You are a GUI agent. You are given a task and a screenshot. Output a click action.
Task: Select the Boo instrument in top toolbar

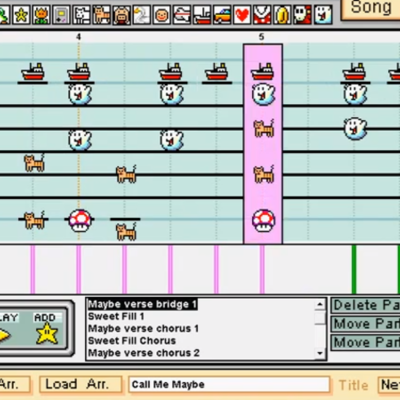tap(323, 15)
